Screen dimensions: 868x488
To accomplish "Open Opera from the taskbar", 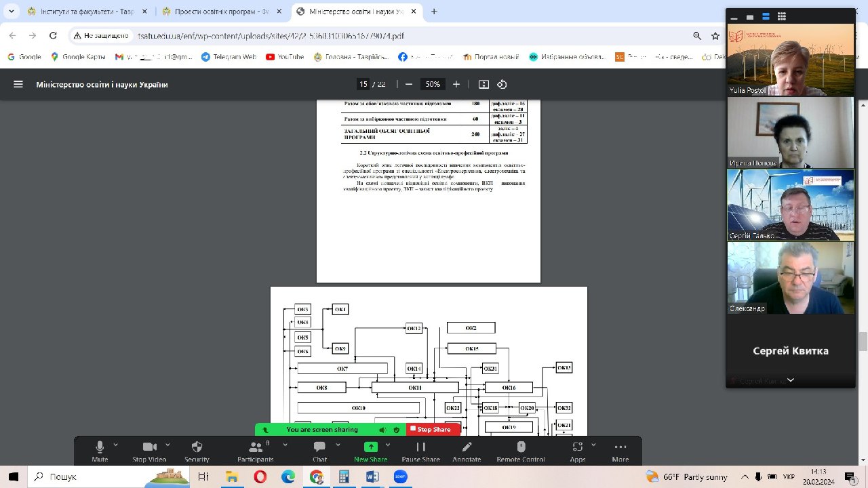I will (x=260, y=476).
